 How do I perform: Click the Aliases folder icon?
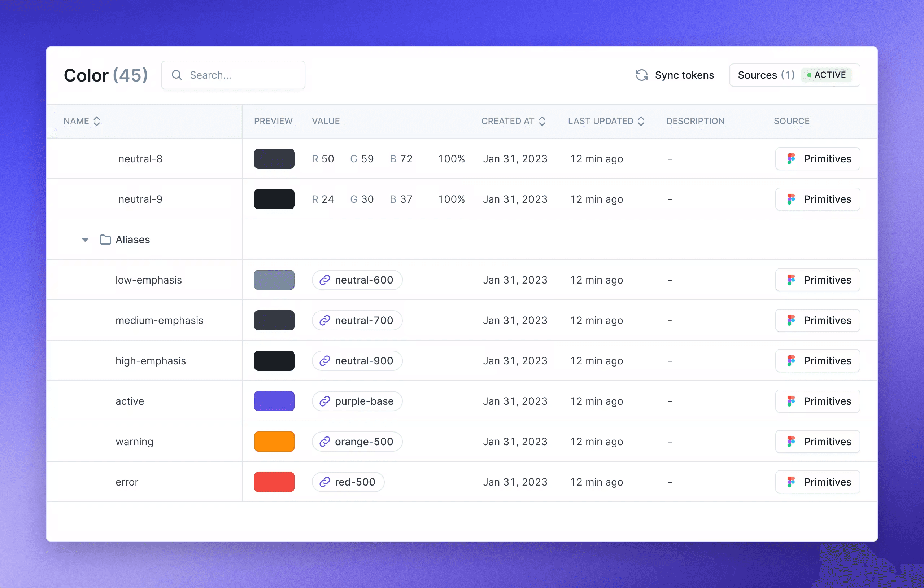point(105,240)
